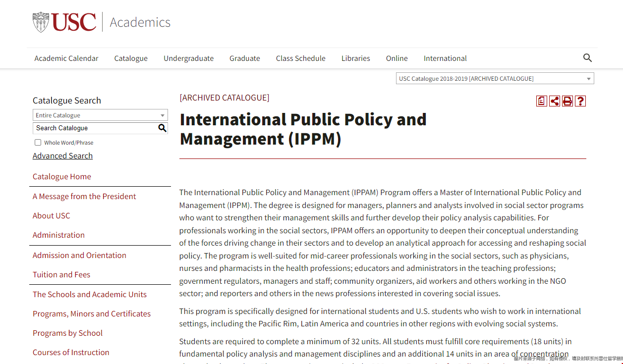Open Programs, Minors and Certificates

92,314
